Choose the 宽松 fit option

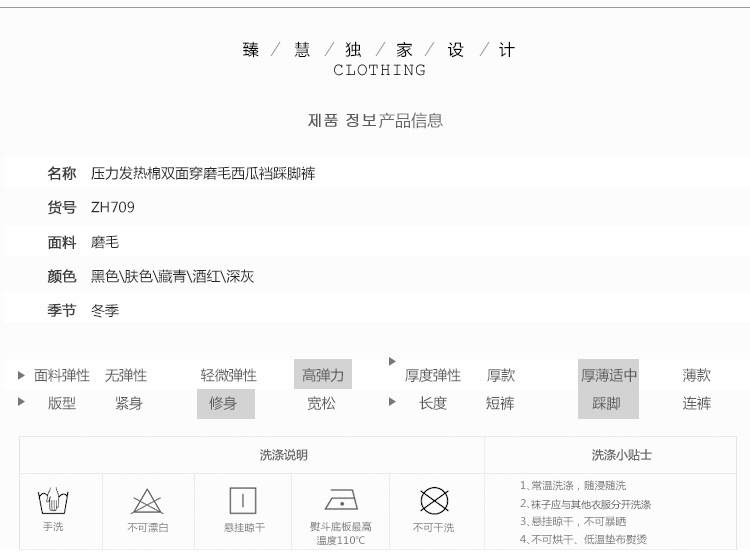click(x=321, y=403)
